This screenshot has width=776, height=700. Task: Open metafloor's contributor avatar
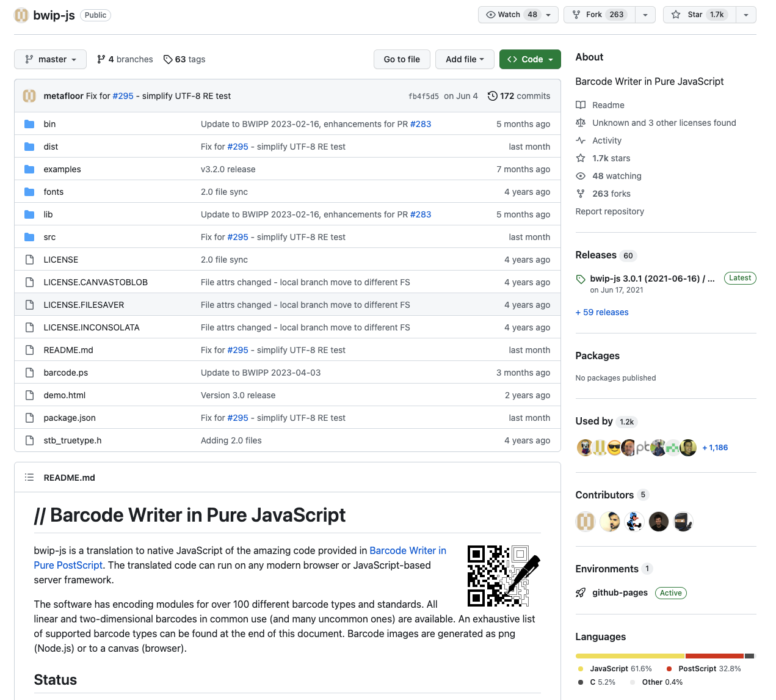pyautogui.click(x=586, y=521)
